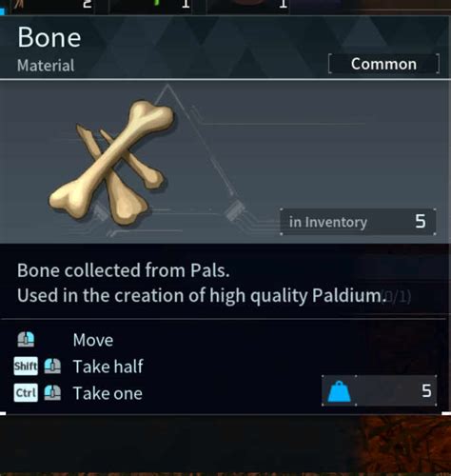The height and width of the screenshot is (476, 451).
Task: Select the Move action label
Action: pos(93,340)
